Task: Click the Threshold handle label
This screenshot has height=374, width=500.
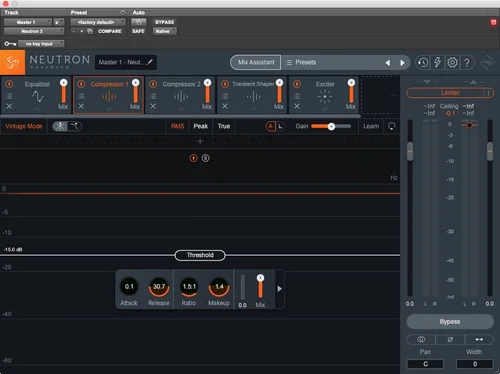Action: [x=200, y=255]
